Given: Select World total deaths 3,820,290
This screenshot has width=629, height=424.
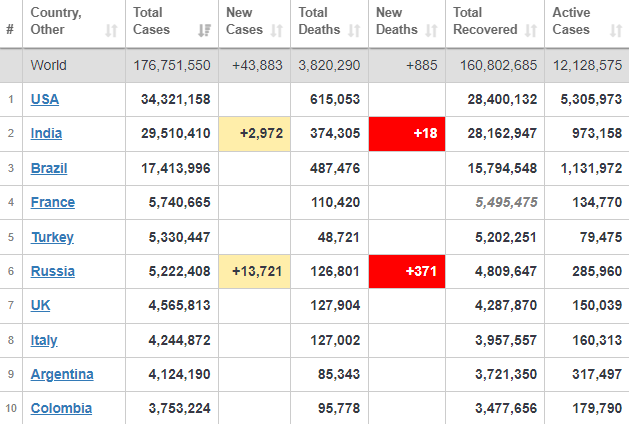Looking at the screenshot, I should (x=329, y=65).
